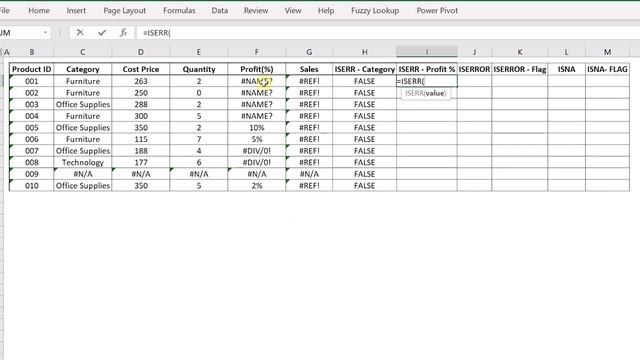
Task: Select column E header
Action: click(198, 52)
